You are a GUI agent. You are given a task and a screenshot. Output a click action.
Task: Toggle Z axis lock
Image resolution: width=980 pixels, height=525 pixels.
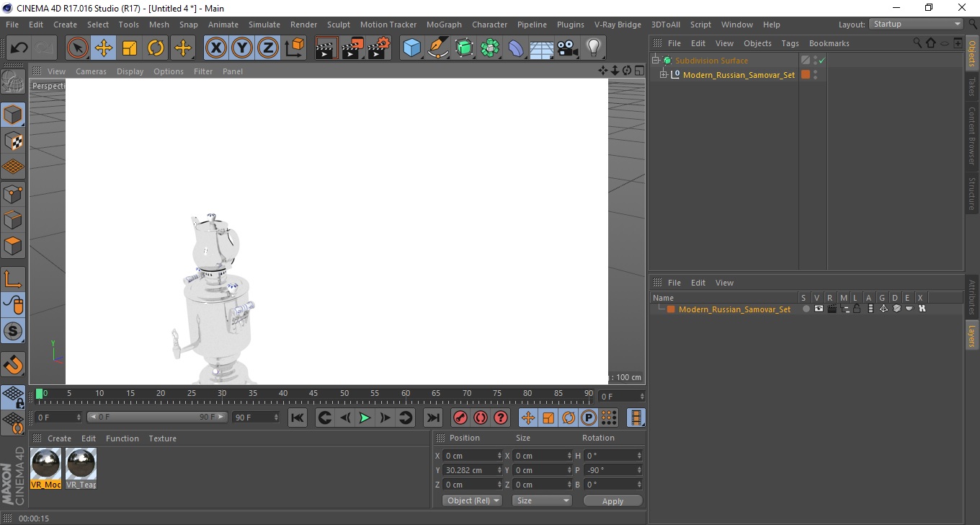(268, 48)
